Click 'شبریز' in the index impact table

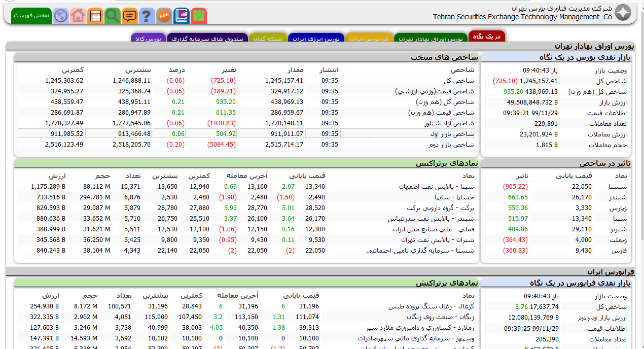[x=618, y=229]
